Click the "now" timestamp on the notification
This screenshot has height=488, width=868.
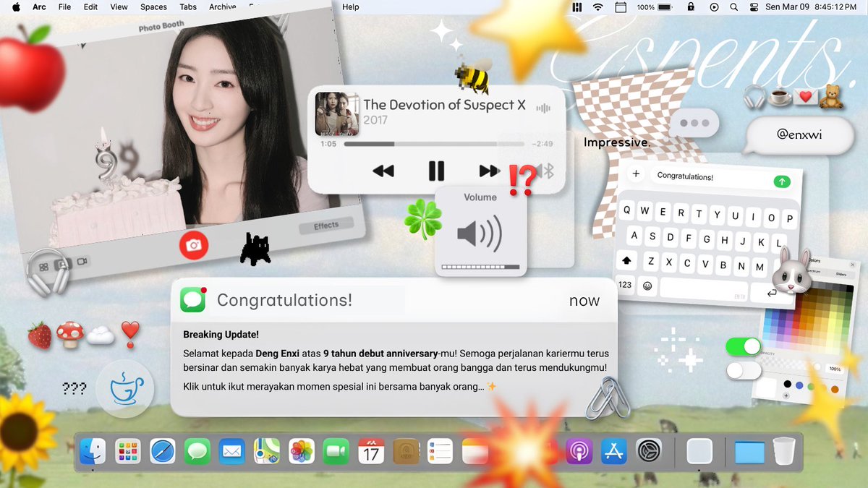pyautogui.click(x=584, y=301)
